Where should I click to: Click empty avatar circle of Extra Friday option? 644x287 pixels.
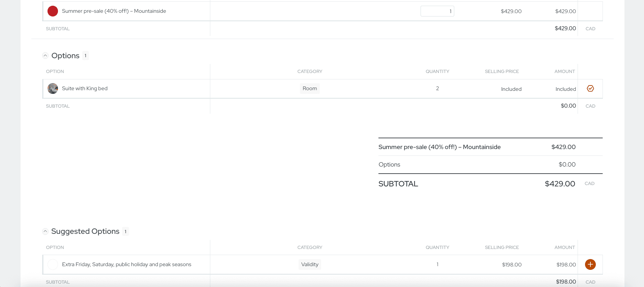click(53, 264)
